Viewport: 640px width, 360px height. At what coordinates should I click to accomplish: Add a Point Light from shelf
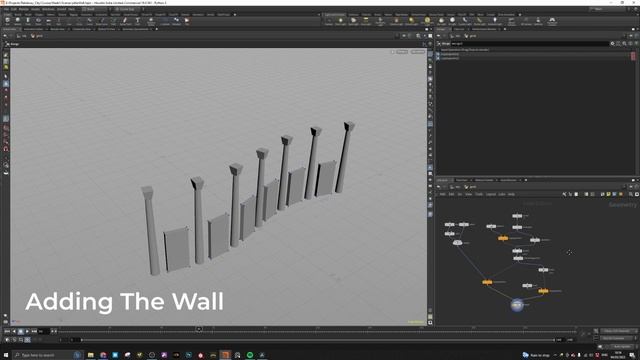click(x=340, y=21)
